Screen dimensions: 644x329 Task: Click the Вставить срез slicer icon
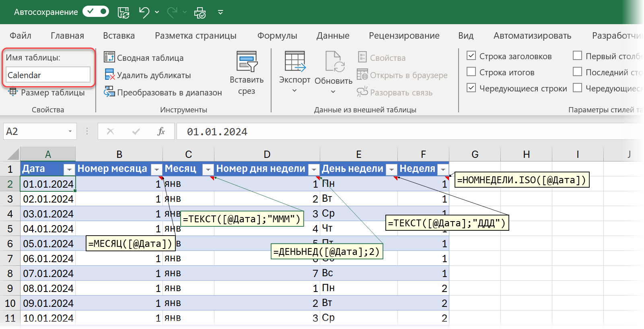click(247, 61)
